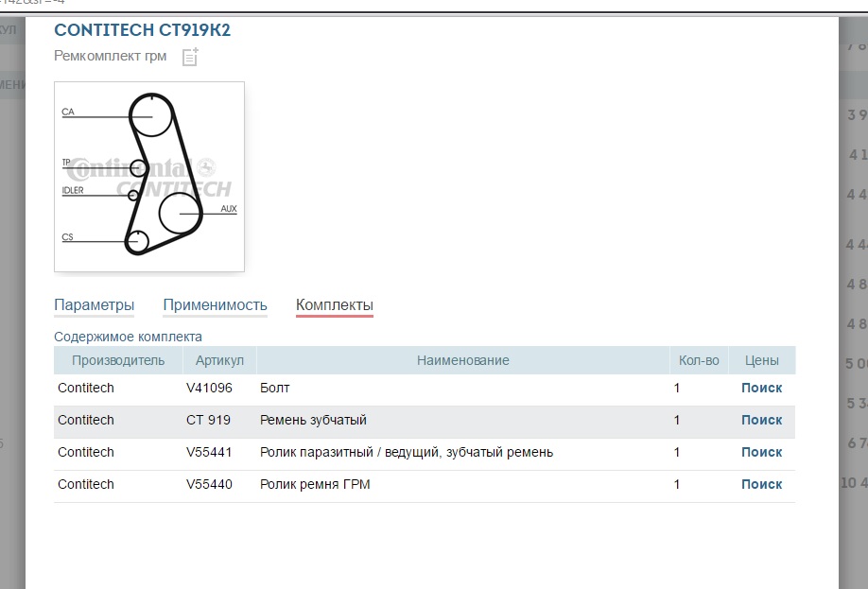This screenshot has height=589, width=868.
Task: Click the quantity 1 in the V55440 row
Action: [676, 484]
